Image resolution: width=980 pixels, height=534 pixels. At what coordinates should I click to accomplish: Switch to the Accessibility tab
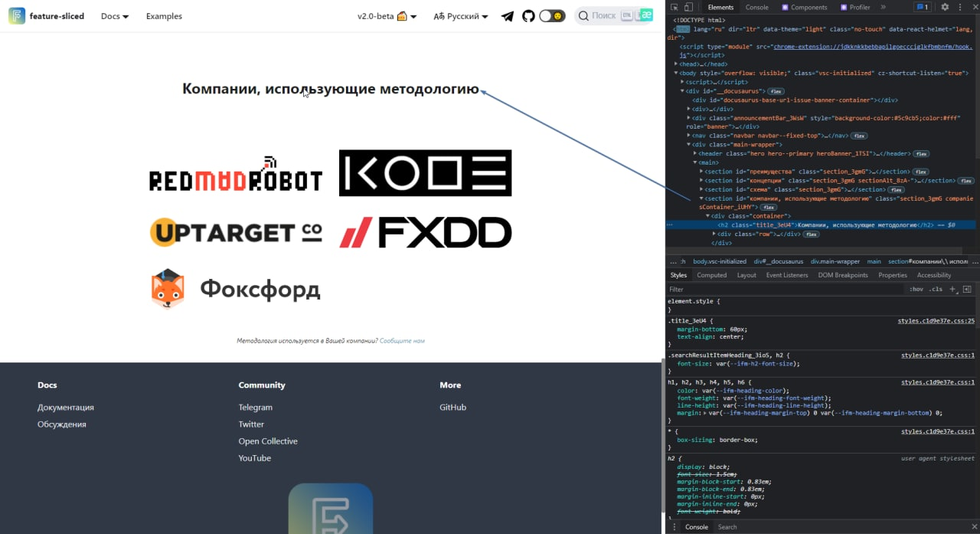pos(934,275)
